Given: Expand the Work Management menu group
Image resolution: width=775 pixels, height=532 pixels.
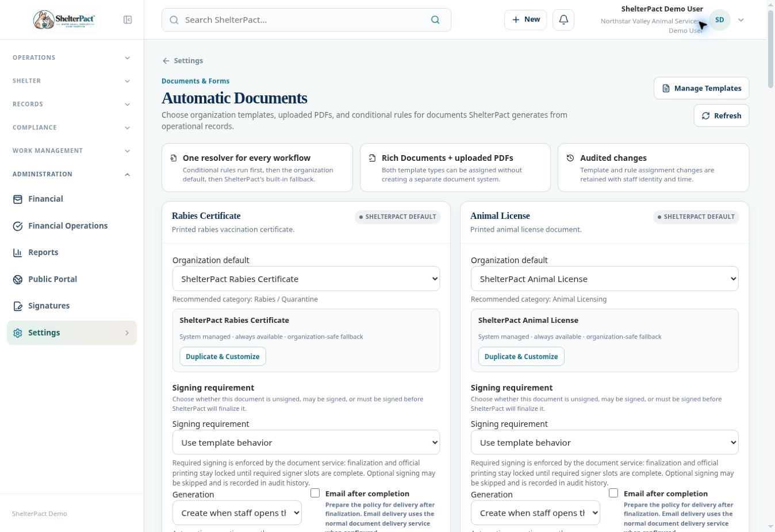Looking at the screenshot, I should click(x=72, y=151).
